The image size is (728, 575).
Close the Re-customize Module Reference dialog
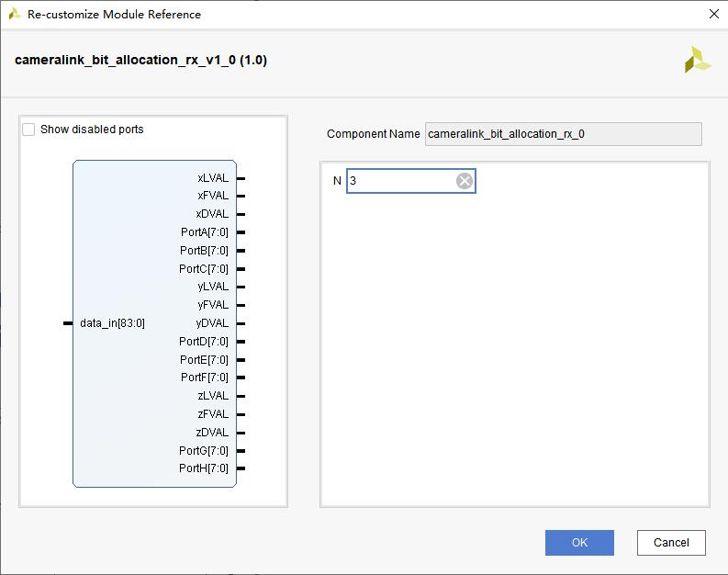(x=714, y=14)
